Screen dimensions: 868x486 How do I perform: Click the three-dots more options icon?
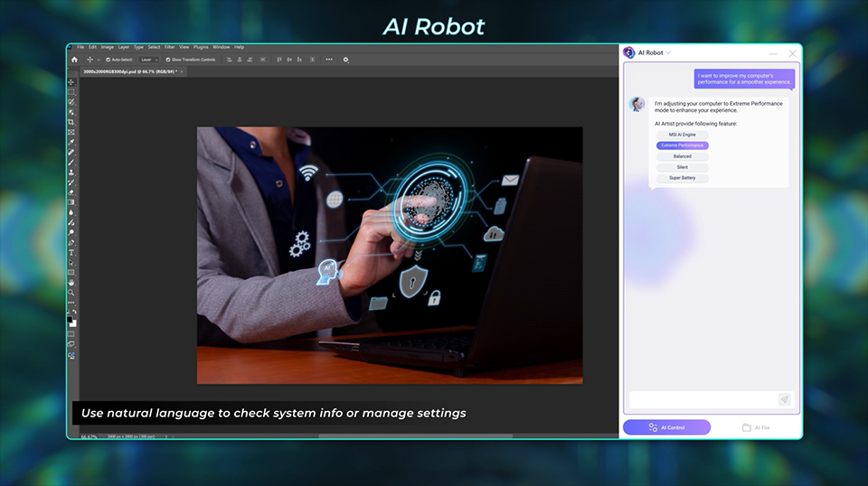pyautogui.click(x=328, y=60)
